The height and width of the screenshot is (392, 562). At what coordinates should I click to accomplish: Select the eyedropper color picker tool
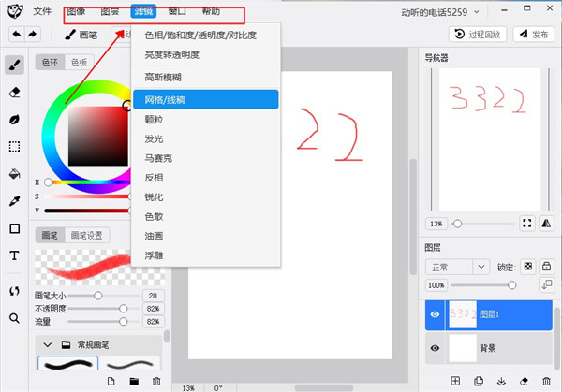pos(14,201)
